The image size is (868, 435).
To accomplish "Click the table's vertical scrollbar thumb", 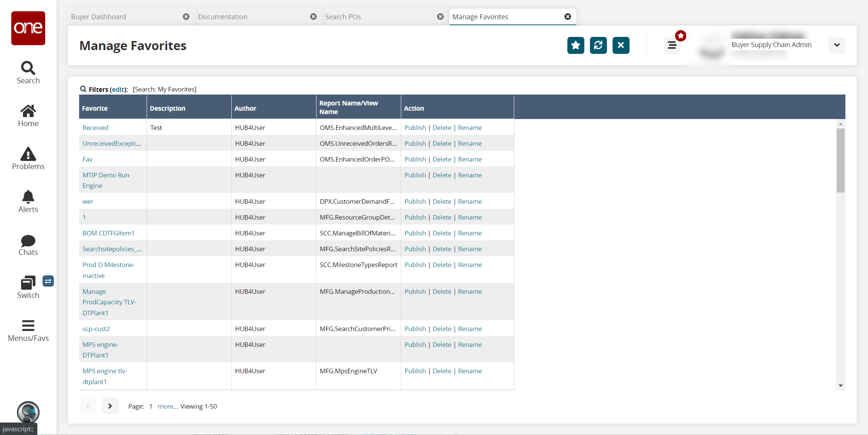I will [840, 160].
